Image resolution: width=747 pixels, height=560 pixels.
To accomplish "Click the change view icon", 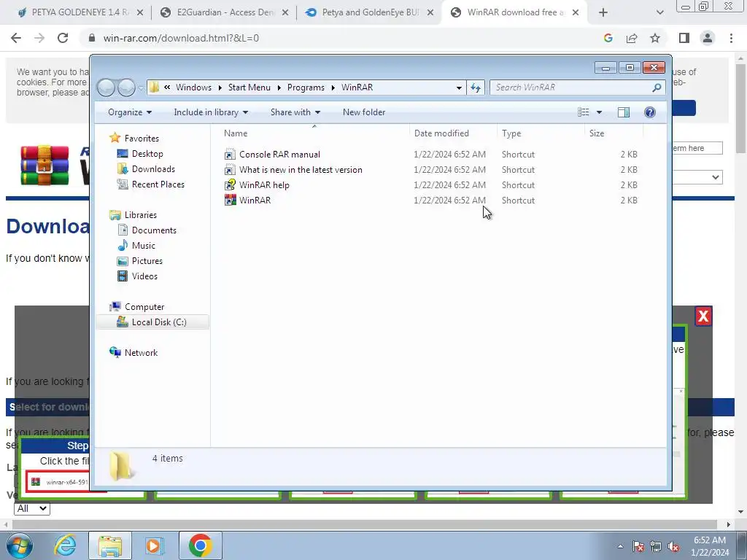I will (x=583, y=112).
